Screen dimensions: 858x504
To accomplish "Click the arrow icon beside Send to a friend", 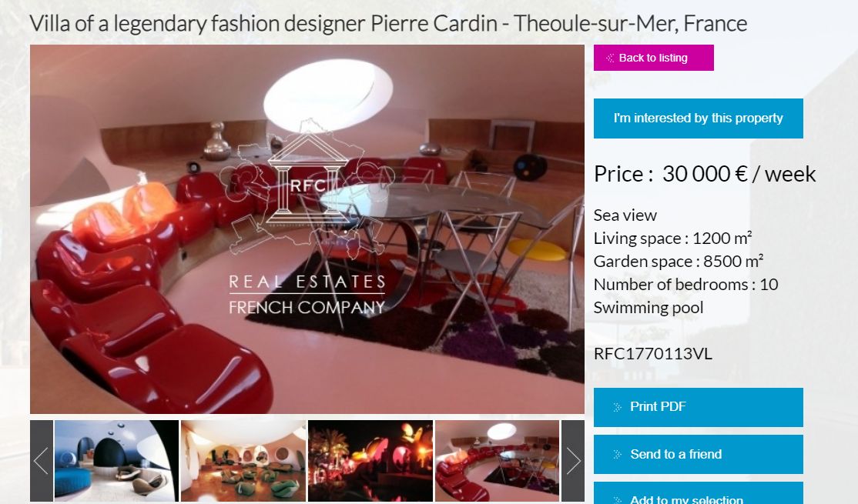I will tap(617, 454).
